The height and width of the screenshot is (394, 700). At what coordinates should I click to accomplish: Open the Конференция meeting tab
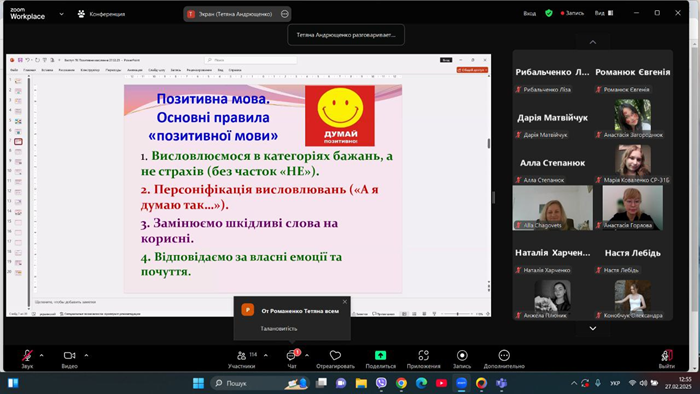pos(101,14)
